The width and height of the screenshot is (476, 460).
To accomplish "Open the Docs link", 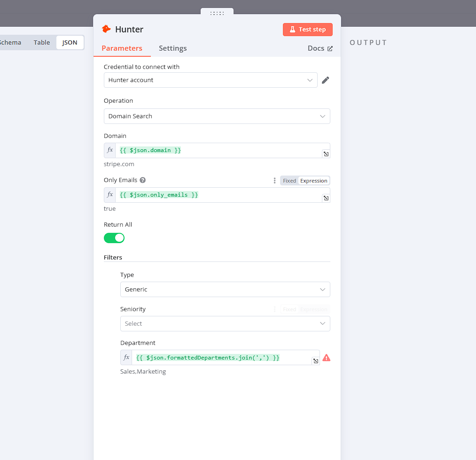I will coord(320,48).
